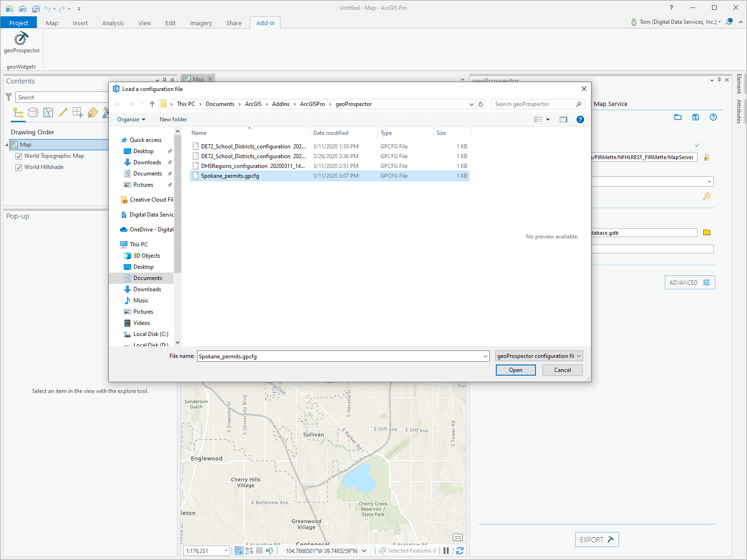The height and width of the screenshot is (560, 747).
Task: Select the Spokane_permits.gpcfg file
Action: point(330,176)
